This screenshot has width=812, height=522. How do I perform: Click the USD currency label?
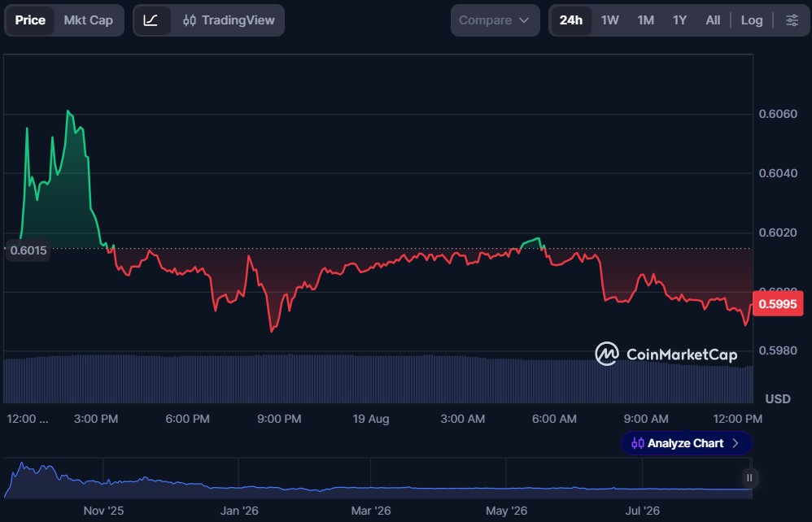pyautogui.click(x=778, y=399)
